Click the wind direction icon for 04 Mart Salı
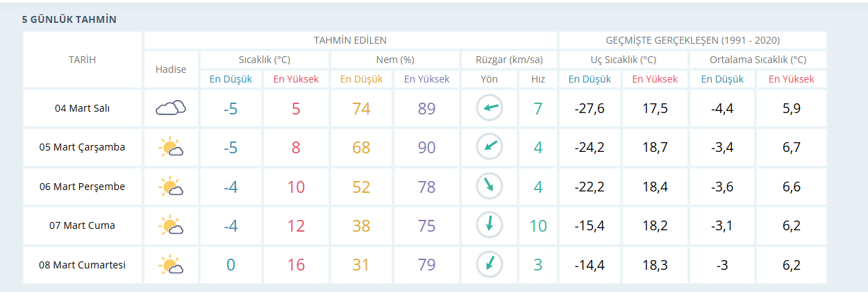 click(489, 108)
